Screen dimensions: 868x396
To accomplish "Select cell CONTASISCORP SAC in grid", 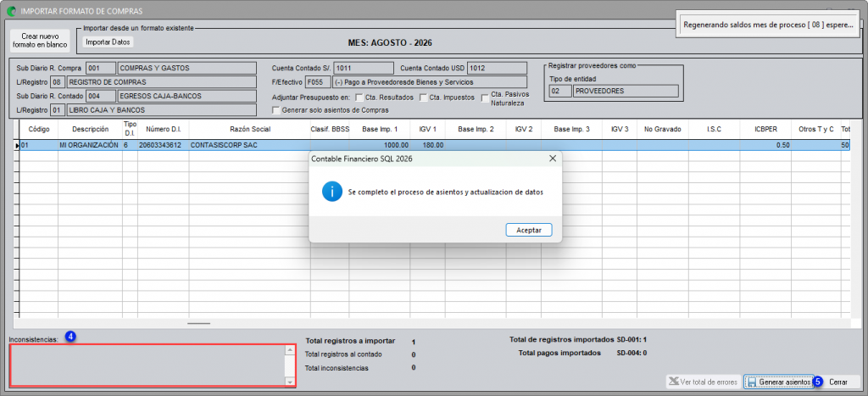I will click(250, 145).
